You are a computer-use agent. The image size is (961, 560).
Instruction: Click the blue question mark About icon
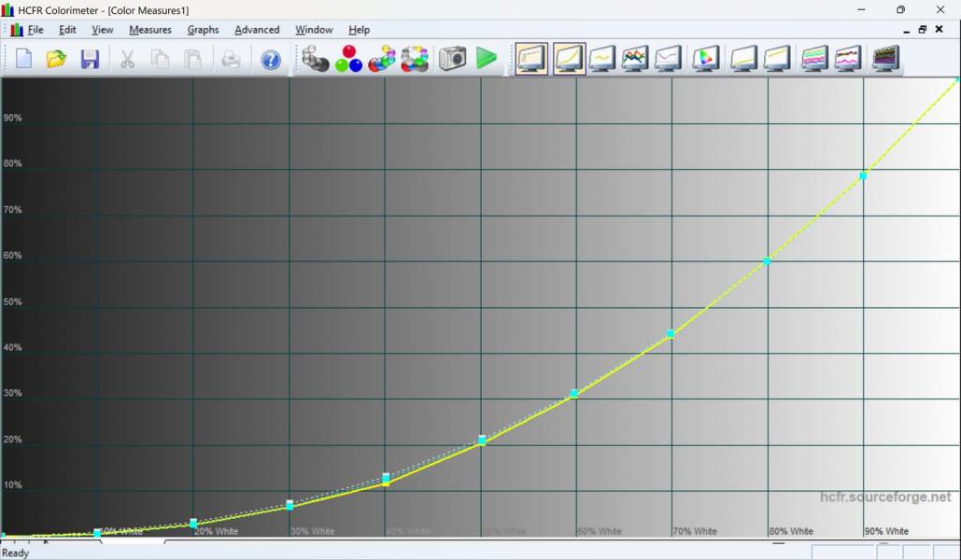[271, 60]
